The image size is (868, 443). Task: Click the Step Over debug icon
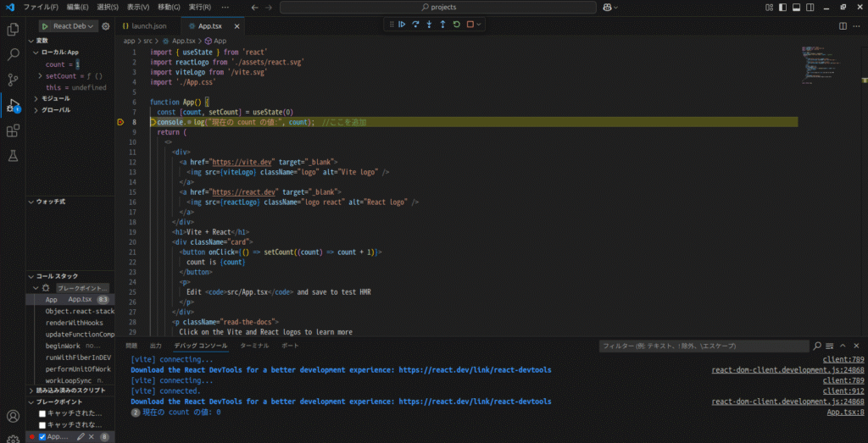click(x=416, y=25)
